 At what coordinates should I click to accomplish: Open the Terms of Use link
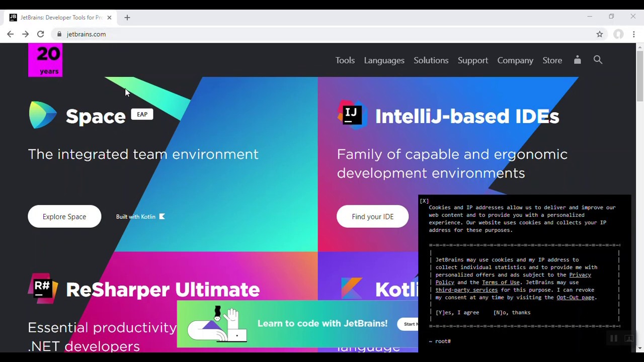pos(501,283)
